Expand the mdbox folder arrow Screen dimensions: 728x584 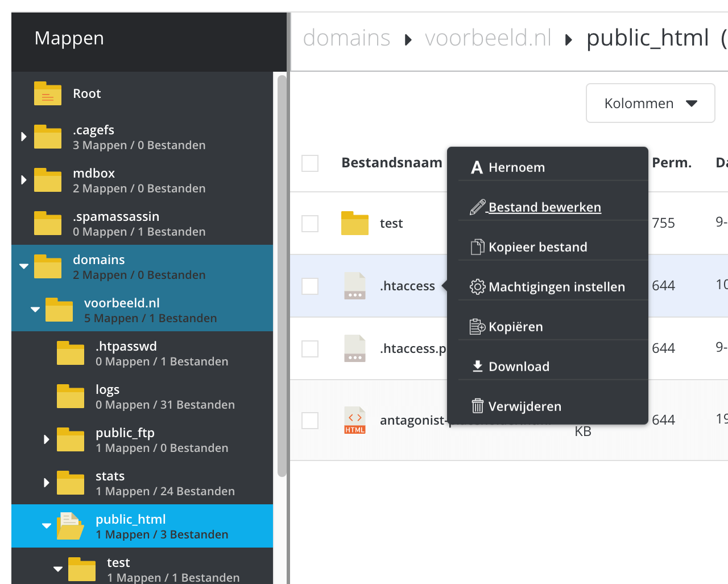(23, 180)
